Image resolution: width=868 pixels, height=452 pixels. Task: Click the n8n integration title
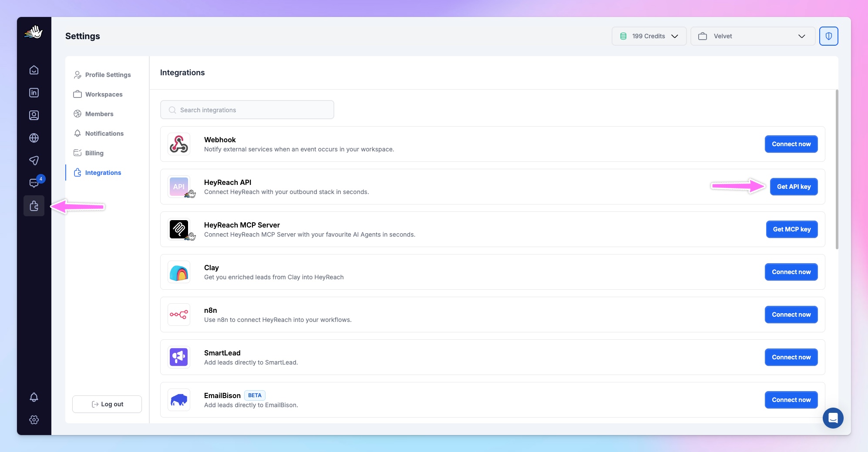coord(211,310)
